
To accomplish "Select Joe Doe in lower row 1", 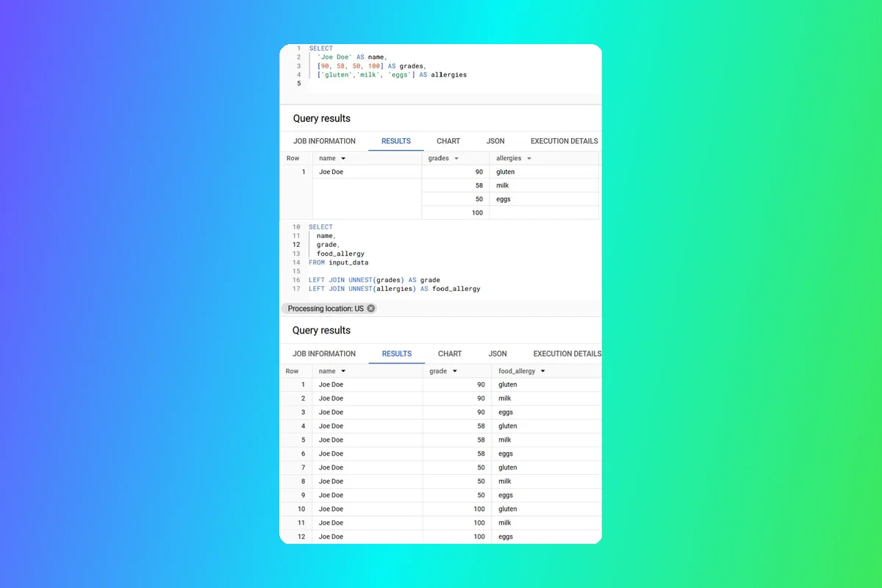I will click(367, 384).
